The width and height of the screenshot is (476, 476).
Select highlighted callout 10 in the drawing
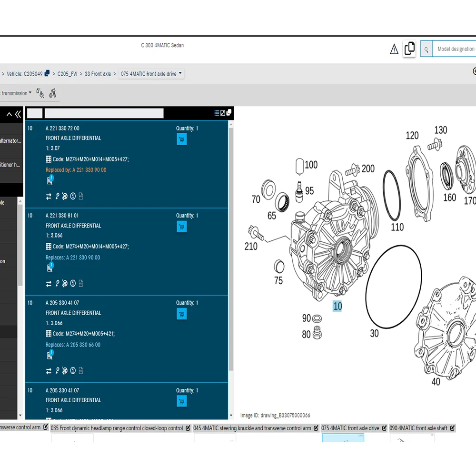point(337,306)
